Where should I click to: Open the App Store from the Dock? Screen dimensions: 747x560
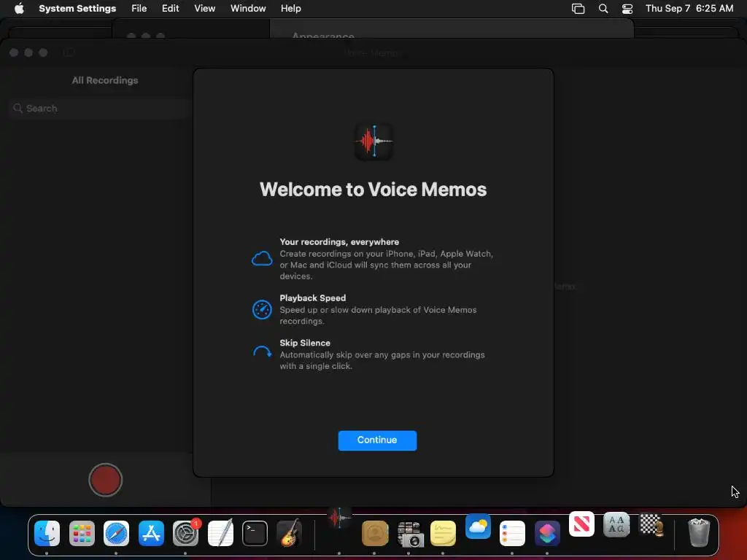(151, 533)
